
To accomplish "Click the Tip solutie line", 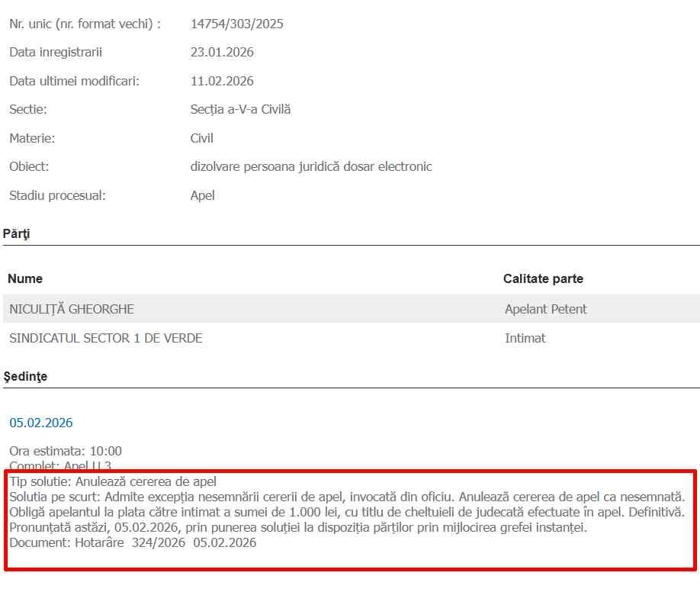I will click(113, 481).
